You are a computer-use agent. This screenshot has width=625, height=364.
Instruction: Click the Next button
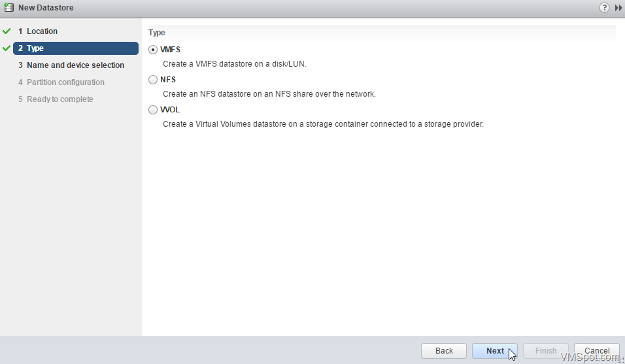pos(495,351)
